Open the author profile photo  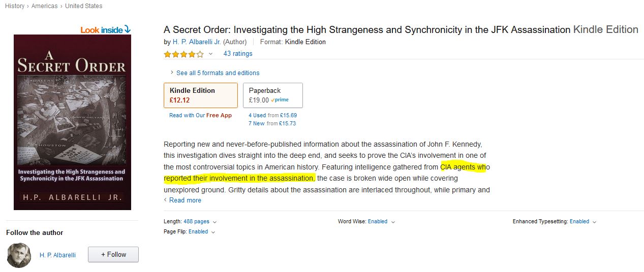[19, 255]
